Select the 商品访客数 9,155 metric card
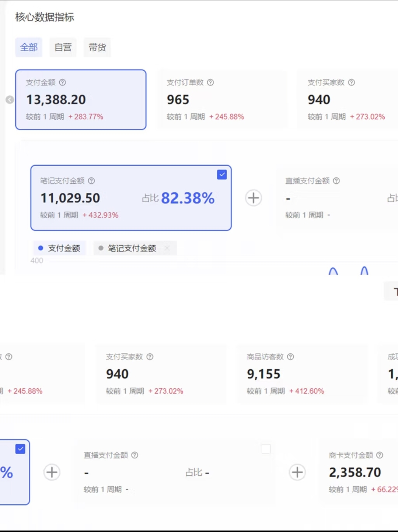The image size is (398, 532). point(302,374)
